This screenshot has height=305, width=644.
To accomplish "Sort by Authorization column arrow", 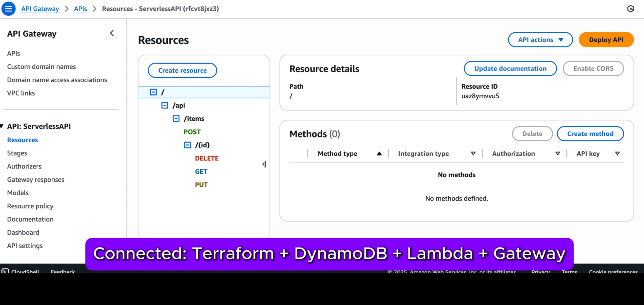I will [x=558, y=154].
